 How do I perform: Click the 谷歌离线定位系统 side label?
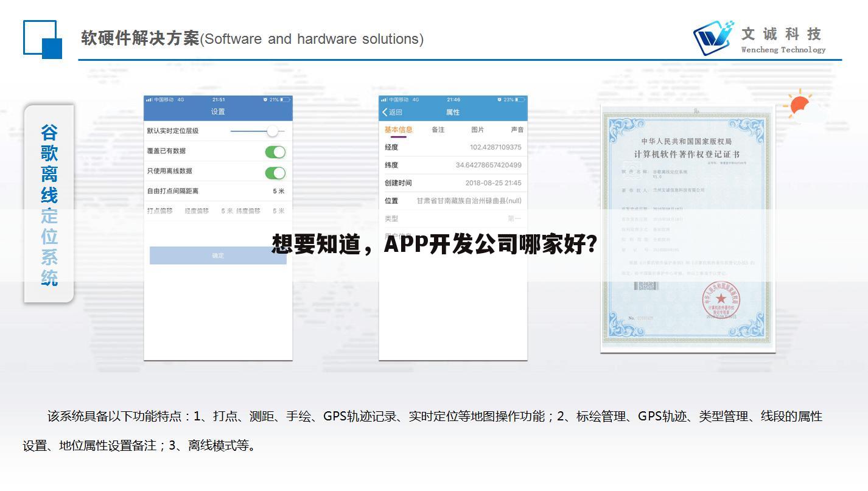(x=49, y=204)
